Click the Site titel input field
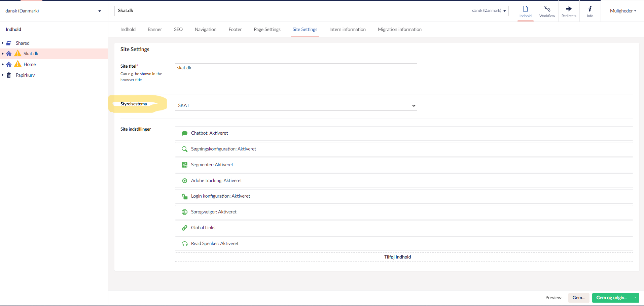Image resolution: width=644 pixels, height=306 pixels. coord(296,68)
